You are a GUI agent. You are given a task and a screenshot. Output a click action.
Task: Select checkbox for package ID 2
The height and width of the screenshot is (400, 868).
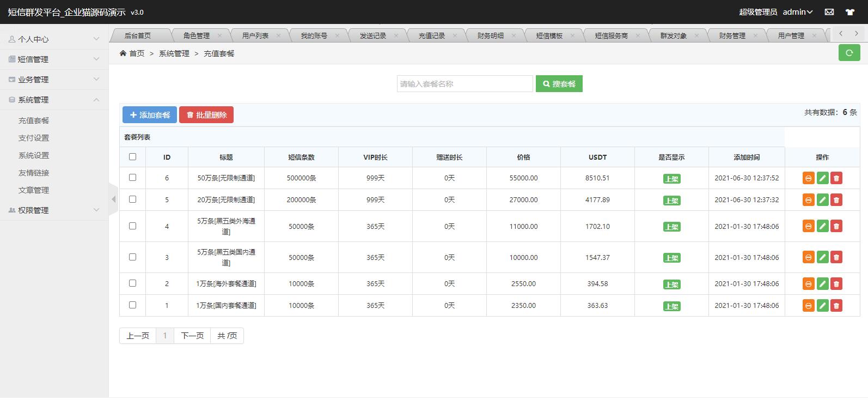point(132,283)
